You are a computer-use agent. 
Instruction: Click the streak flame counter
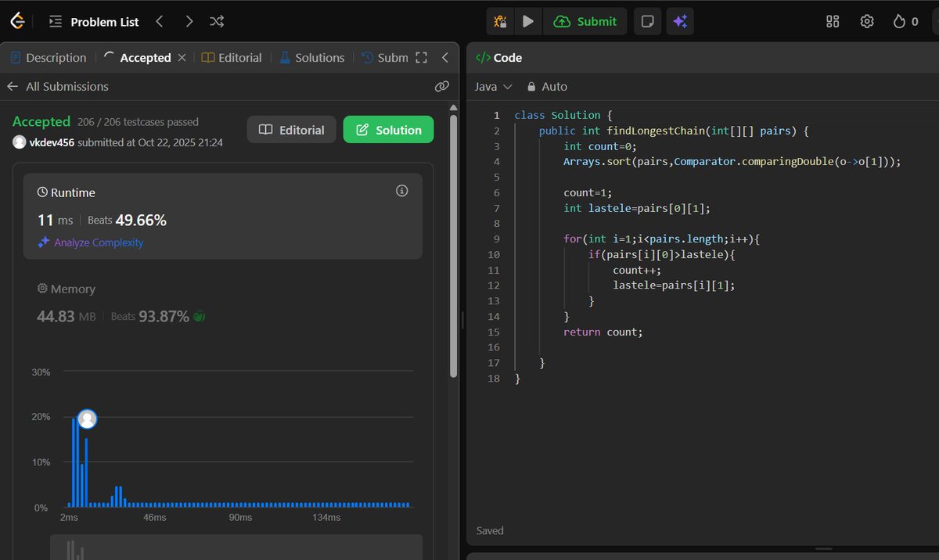click(906, 22)
